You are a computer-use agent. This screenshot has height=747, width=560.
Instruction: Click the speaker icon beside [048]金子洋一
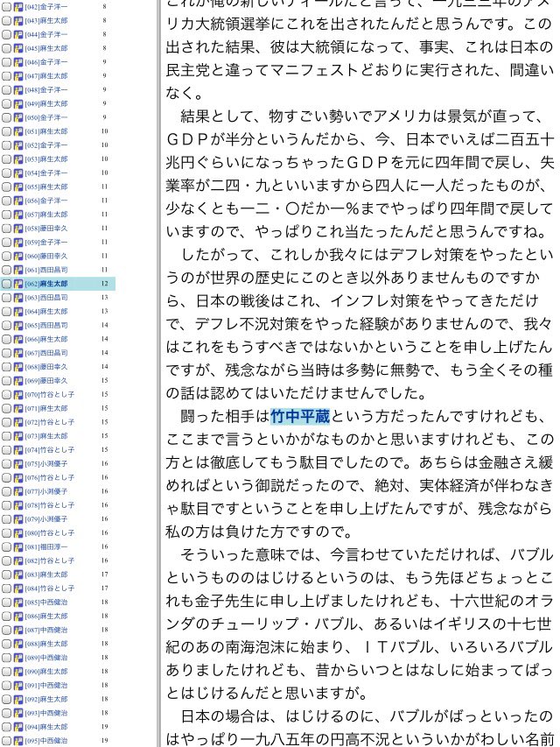[x=18, y=90]
